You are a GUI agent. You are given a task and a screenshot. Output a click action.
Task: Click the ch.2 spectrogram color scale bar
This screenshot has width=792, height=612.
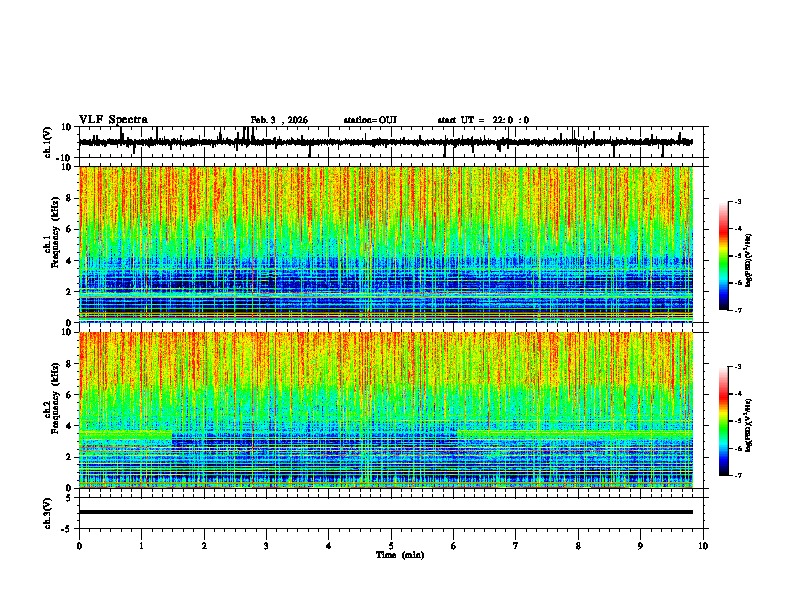[x=724, y=421]
